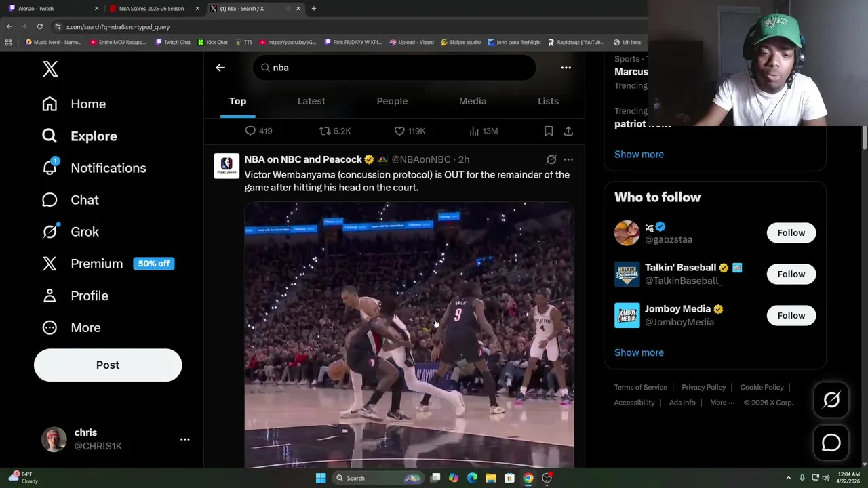Expand Show more under trending
The image size is (868, 488).
click(x=639, y=154)
